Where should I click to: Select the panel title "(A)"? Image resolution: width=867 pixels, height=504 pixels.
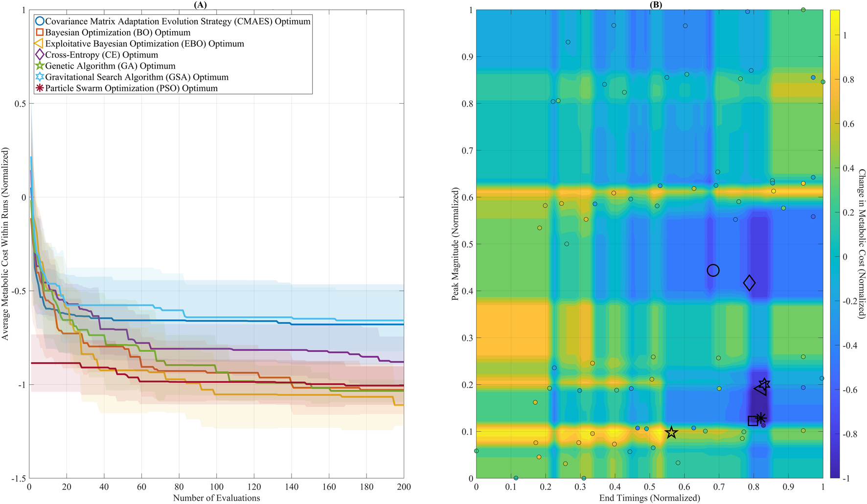pos(200,4)
